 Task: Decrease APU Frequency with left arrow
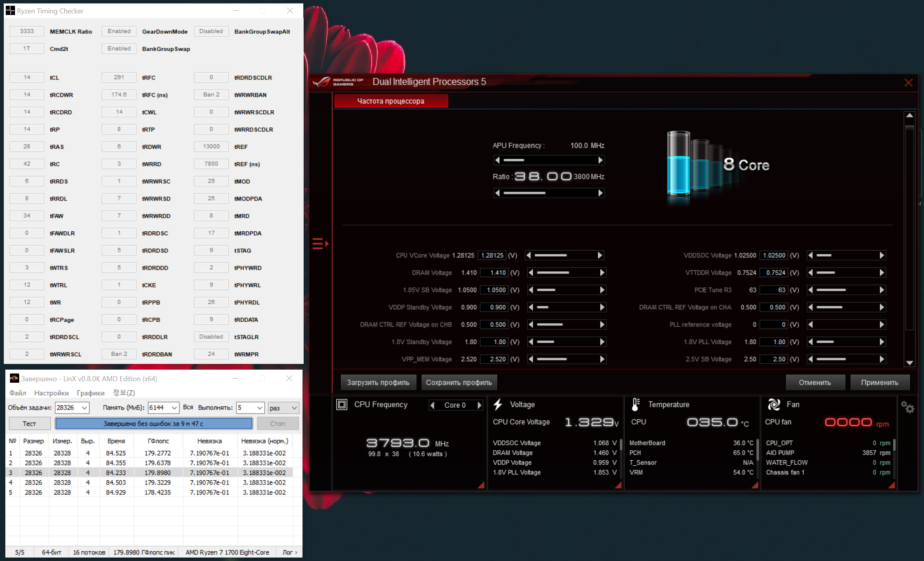pyautogui.click(x=497, y=160)
